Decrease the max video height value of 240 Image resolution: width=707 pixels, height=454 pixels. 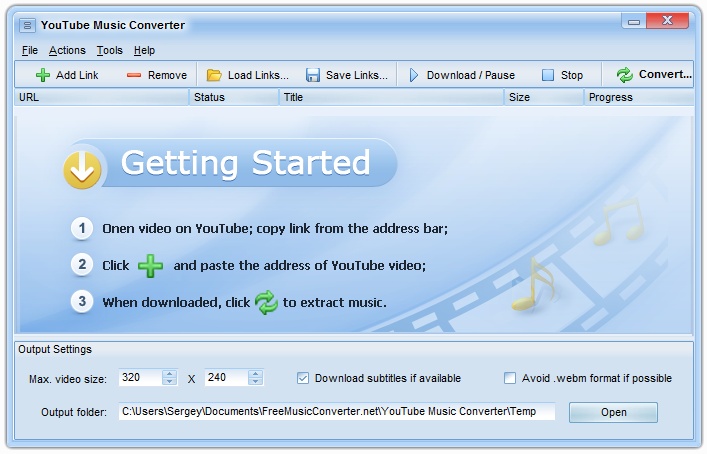click(256, 381)
